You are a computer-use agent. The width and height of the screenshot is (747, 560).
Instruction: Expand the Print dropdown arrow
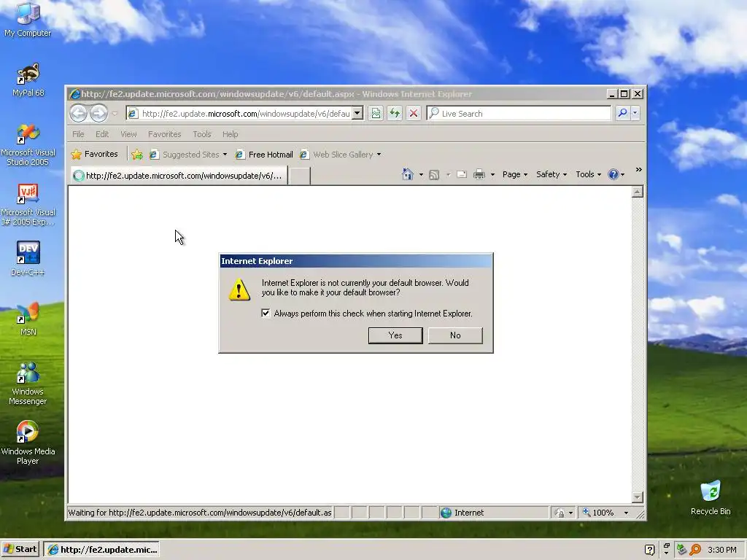coord(492,175)
